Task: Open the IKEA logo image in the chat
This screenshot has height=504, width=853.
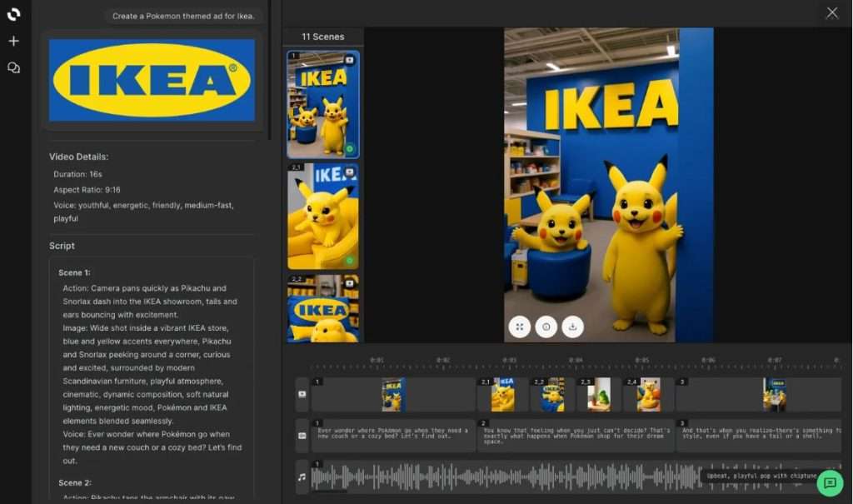Action: point(152,80)
